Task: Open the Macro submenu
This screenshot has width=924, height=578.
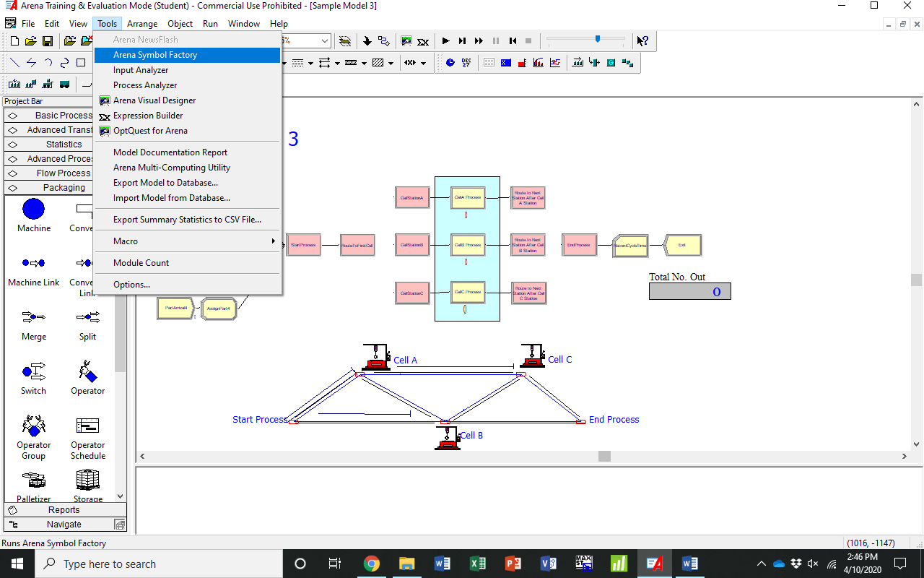Action: 188,241
